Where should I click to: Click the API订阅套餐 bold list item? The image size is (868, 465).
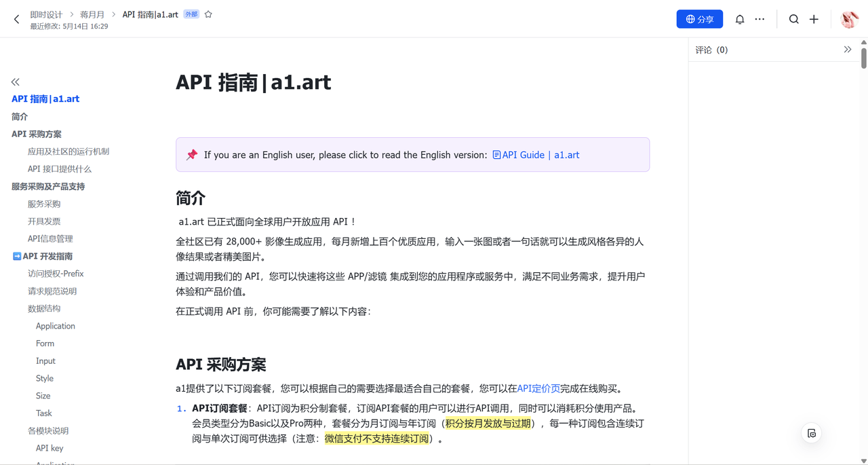(220, 409)
